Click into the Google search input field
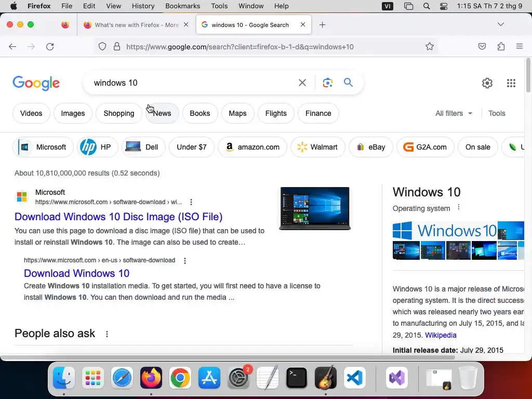This screenshot has height=399, width=532. pos(193,83)
